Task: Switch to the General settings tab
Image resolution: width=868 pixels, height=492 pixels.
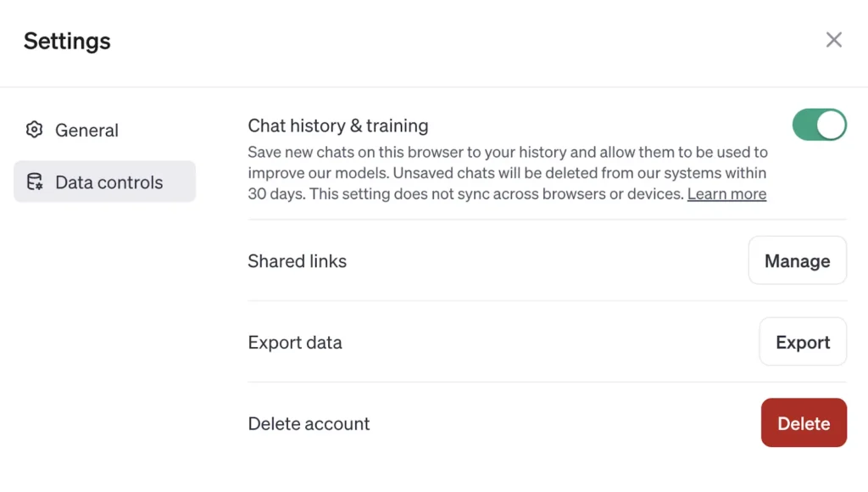Action: [87, 130]
